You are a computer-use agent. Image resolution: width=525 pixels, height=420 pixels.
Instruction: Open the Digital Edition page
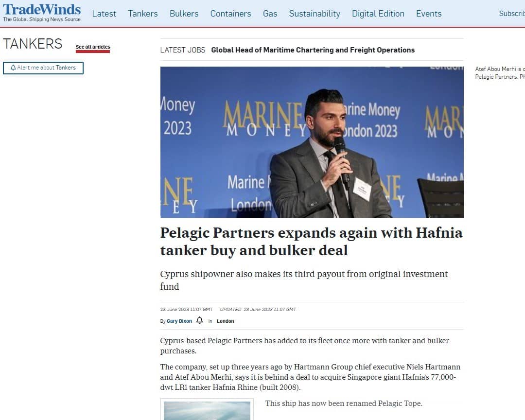click(x=378, y=14)
